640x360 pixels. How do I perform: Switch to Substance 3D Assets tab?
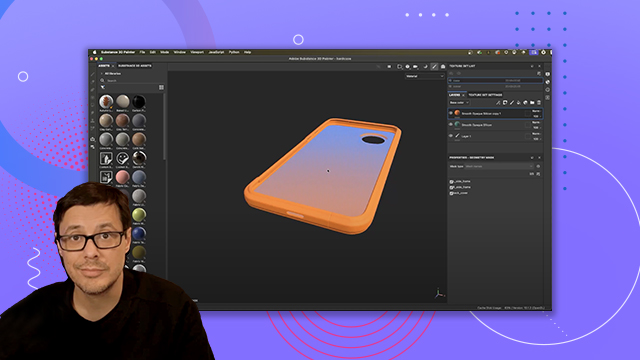tap(135, 66)
